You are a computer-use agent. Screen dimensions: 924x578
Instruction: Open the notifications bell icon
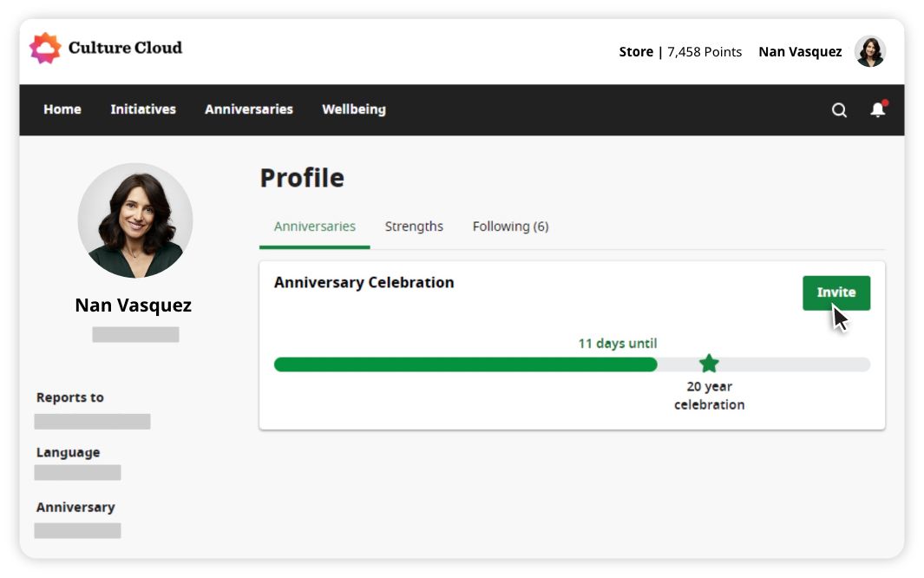tap(879, 109)
